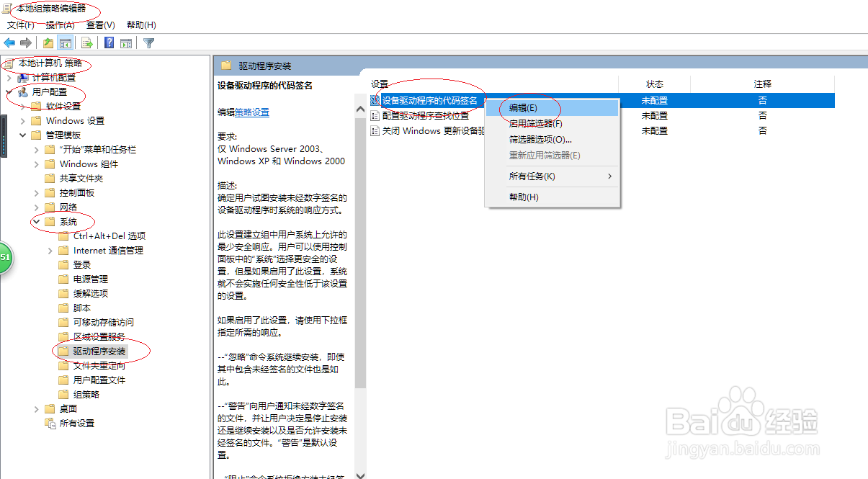Select the 登录 folder
The image size is (868, 479).
pyautogui.click(x=82, y=265)
